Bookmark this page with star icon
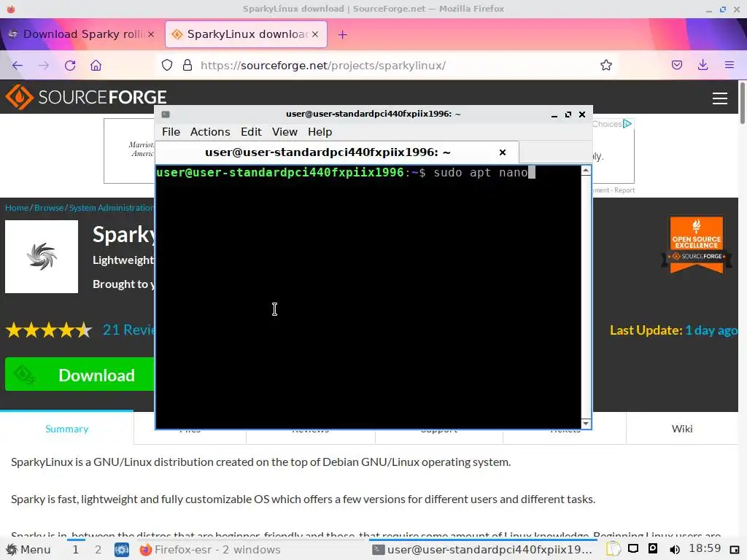Screen dimensions: 747x560 click(x=606, y=65)
